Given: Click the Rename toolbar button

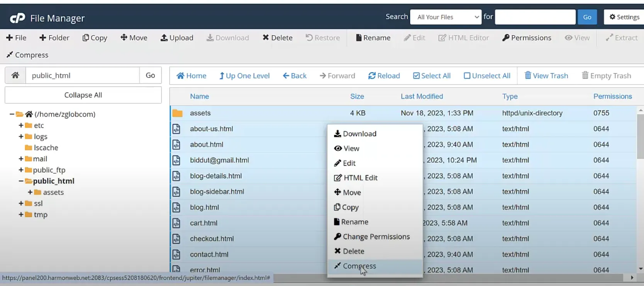Looking at the screenshot, I should (373, 38).
